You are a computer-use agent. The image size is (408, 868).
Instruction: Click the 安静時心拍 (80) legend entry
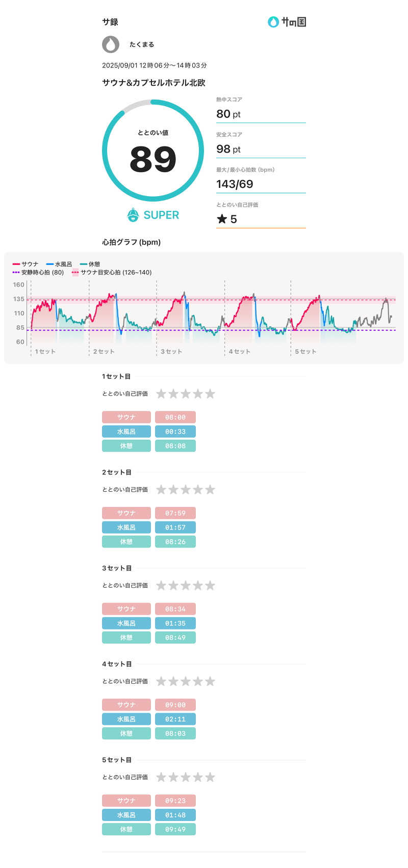[x=39, y=273]
